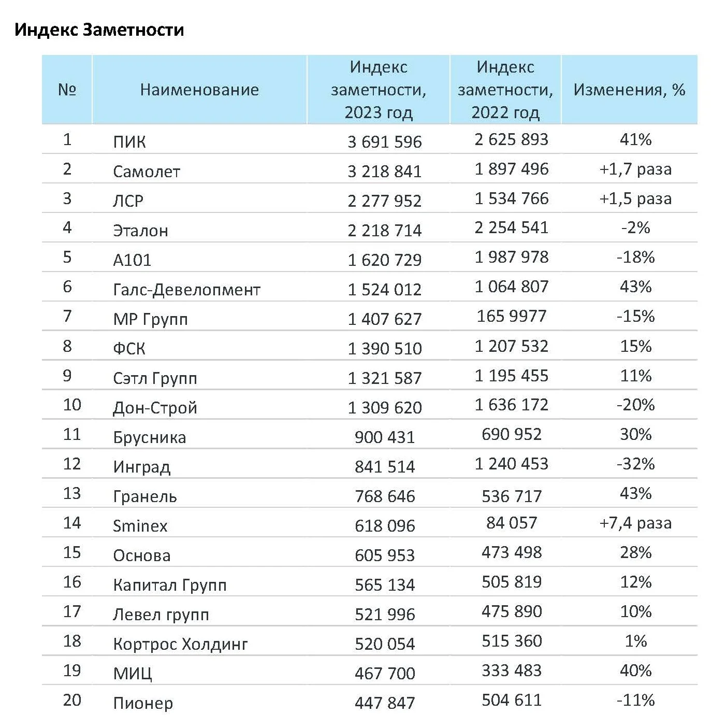Click the 'Брусника' name cell
The image size is (712, 728).
pyautogui.click(x=149, y=437)
